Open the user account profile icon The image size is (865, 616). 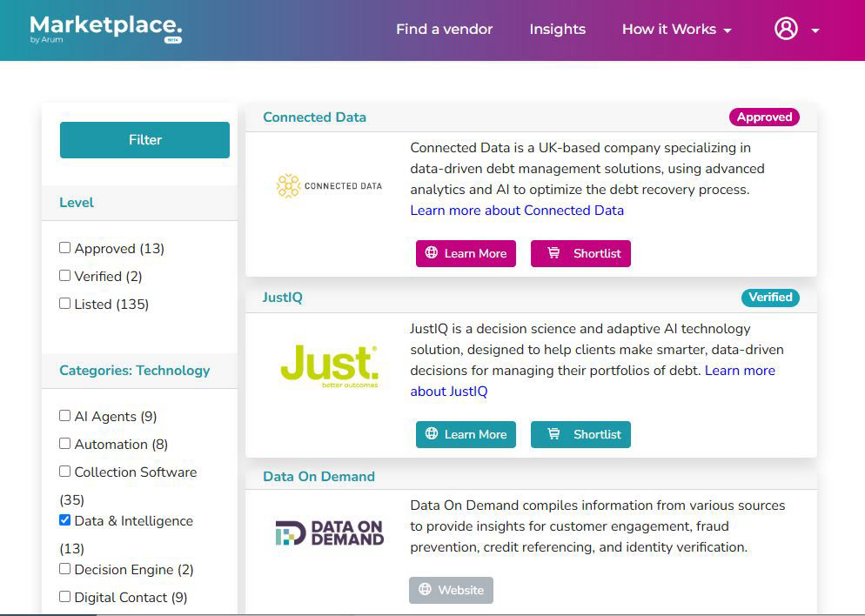click(786, 29)
